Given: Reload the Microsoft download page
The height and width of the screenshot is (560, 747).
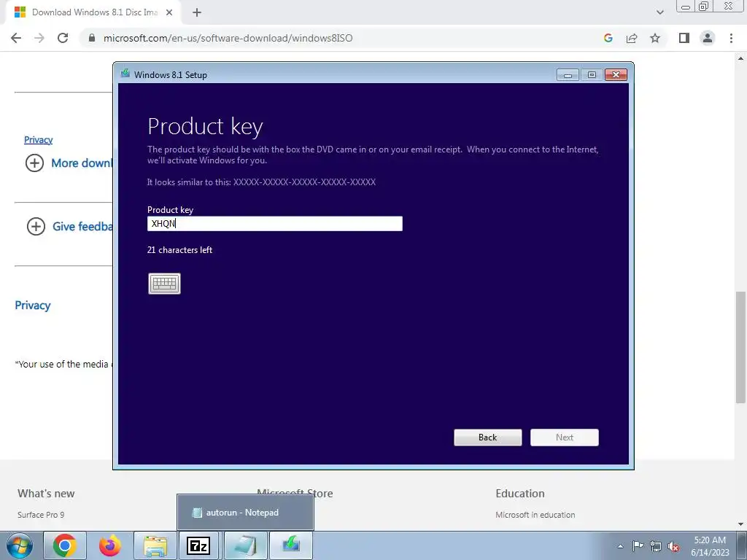Looking at the screenshot, I should coord(63,38).
